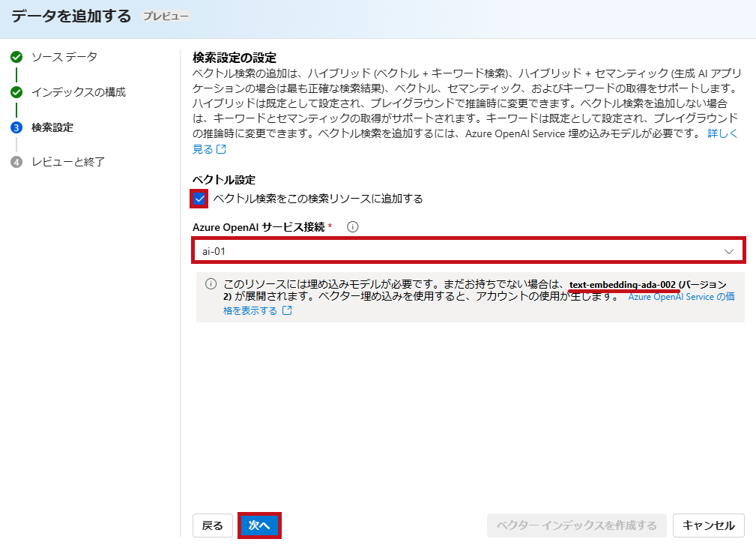Viewport: 756px width, 545px height.
Task: Go to the ソース データ step
Action: point(64,57)
